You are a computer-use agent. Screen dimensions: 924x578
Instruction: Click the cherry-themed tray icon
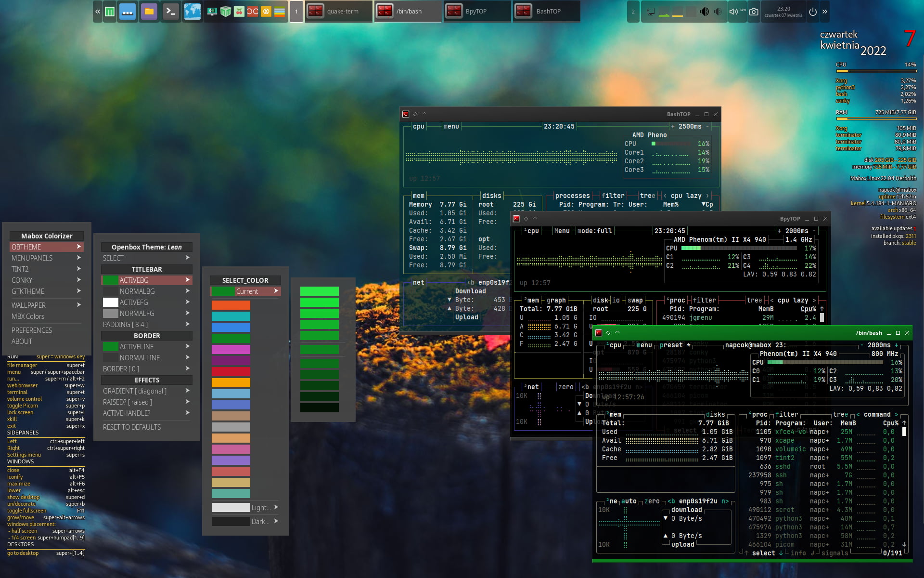[238, 11]
